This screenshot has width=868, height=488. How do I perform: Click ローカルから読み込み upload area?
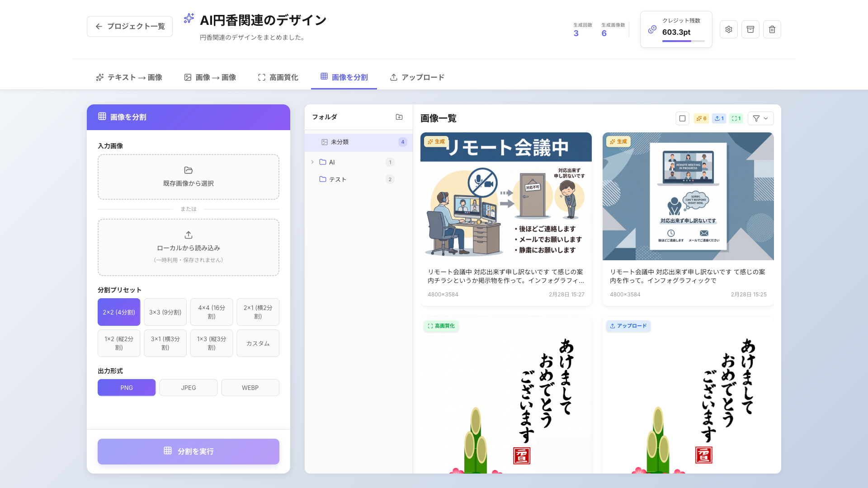coord(189,247)
